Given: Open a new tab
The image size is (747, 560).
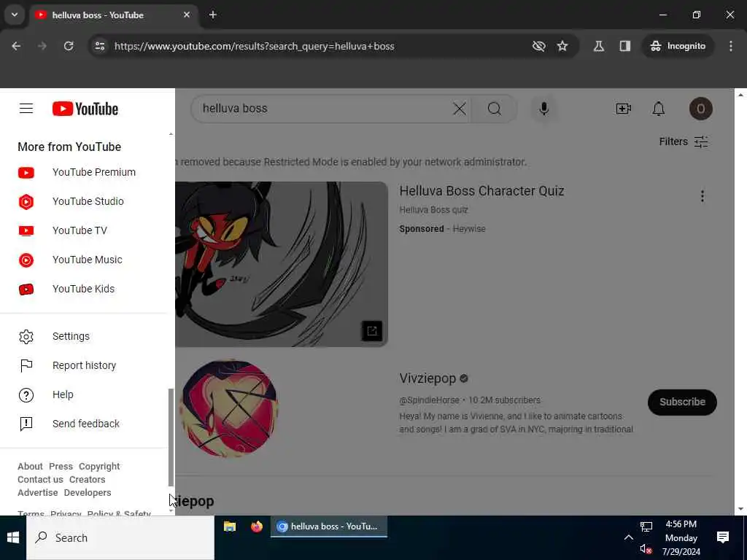Looking at the screenshot, I should click(213, 15).
